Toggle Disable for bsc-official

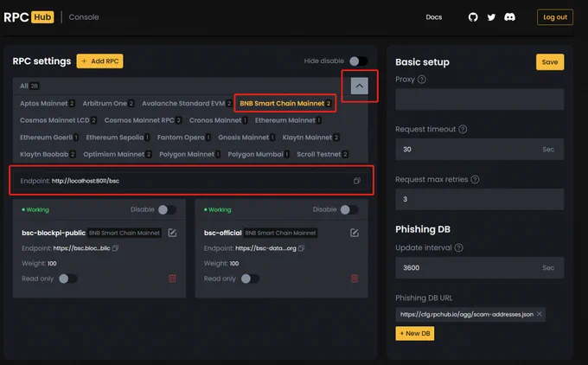coord(349,209)
